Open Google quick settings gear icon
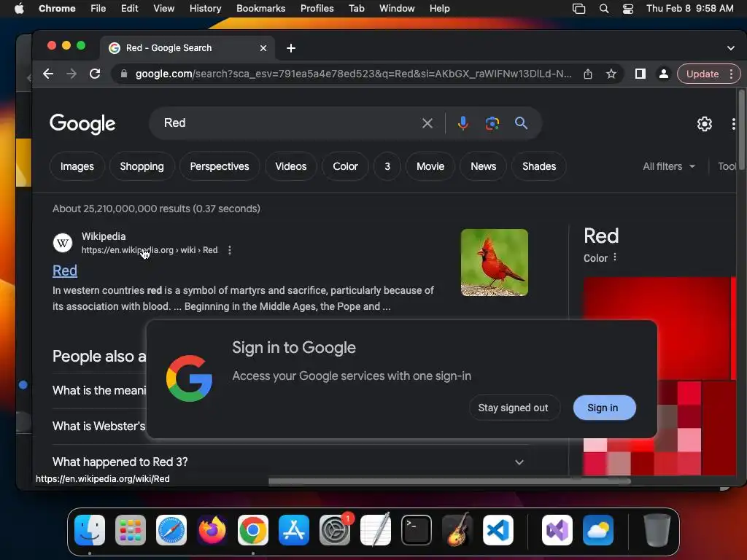The image size is (747, 560). click(704, 124)
